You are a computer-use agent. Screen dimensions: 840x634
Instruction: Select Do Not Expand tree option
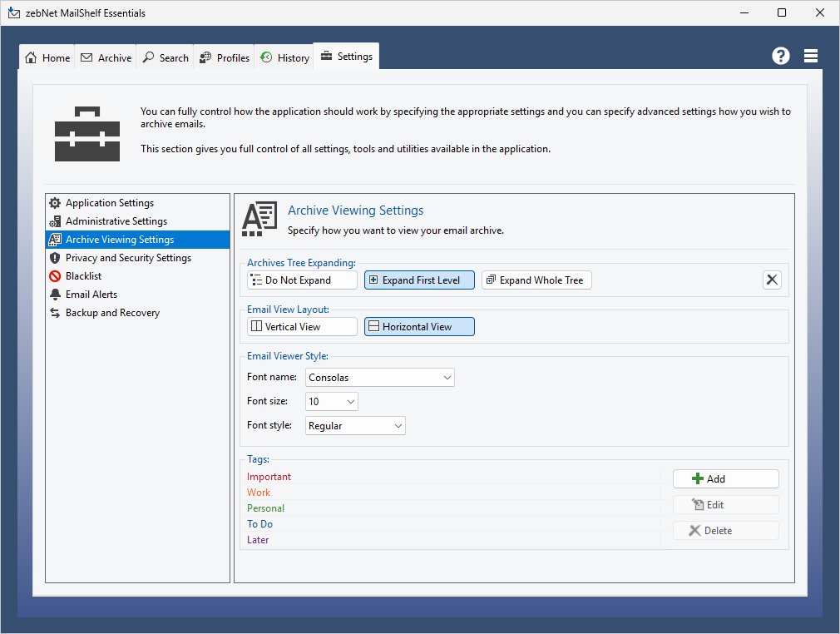302,280
